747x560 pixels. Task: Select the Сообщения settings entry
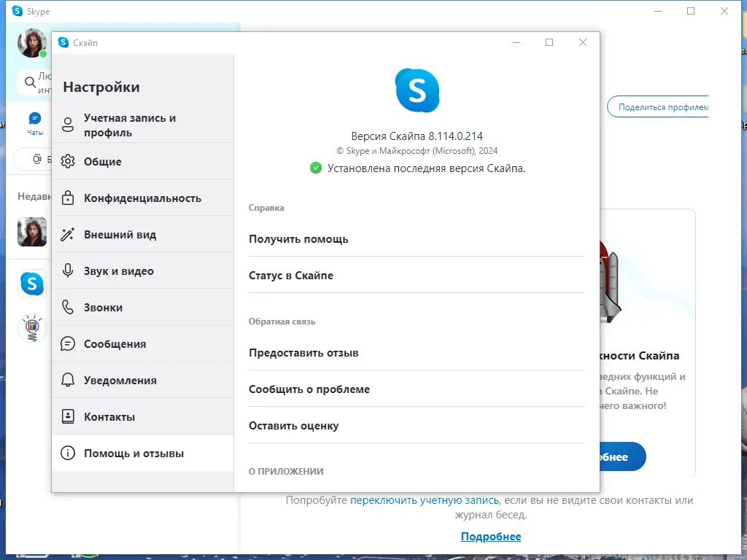coord(142,344)
